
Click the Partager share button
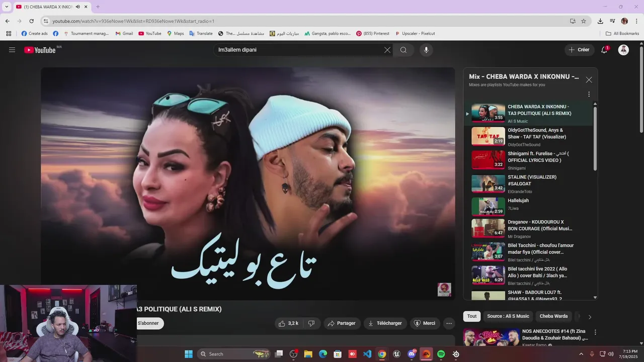(x=342, y=323)
